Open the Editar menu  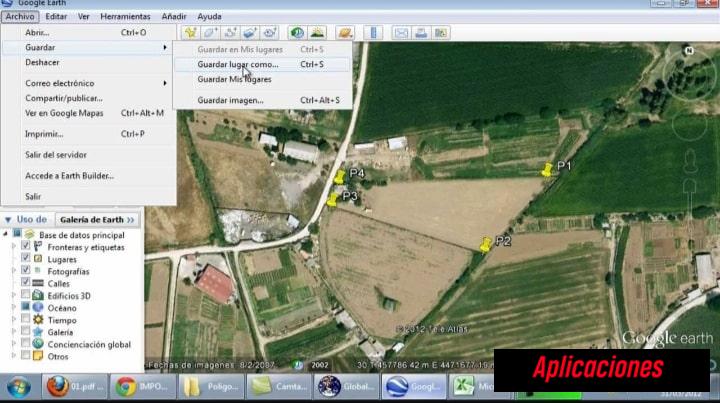[56, 17]
